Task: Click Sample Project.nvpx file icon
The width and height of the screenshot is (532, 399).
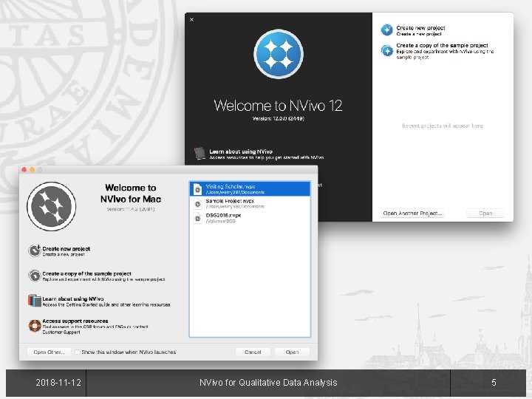Action: 197,204
